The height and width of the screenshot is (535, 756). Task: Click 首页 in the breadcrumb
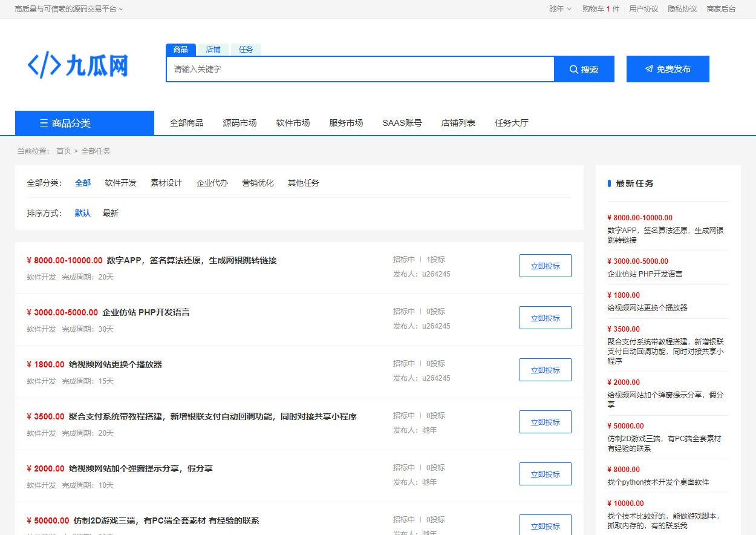(64, 151)
